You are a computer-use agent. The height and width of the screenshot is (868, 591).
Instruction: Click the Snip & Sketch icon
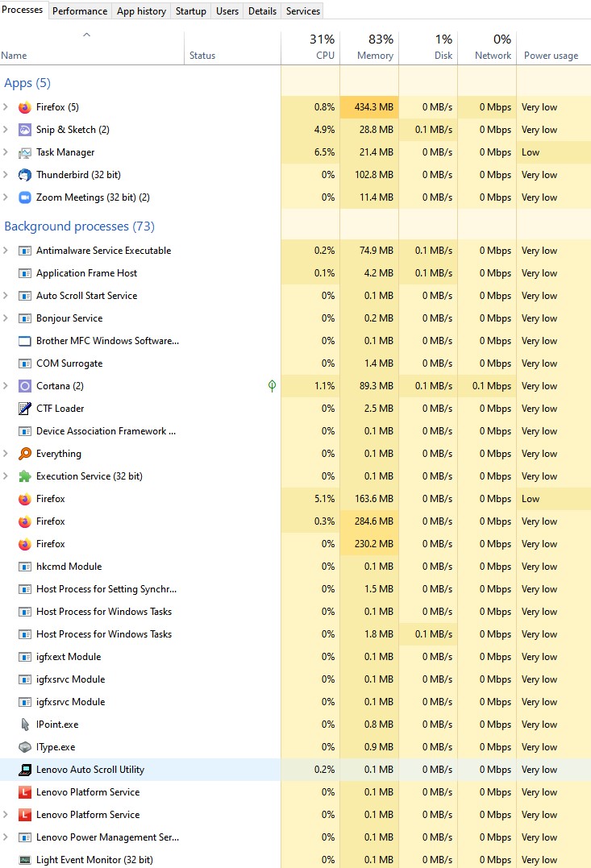(24, 130)
